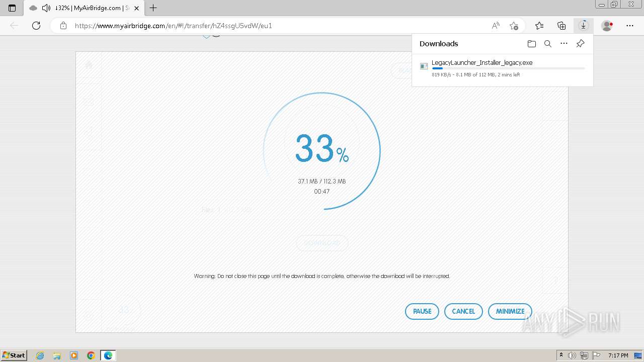
Task: Open Read aloud from address bar
Action: (496, 26)
